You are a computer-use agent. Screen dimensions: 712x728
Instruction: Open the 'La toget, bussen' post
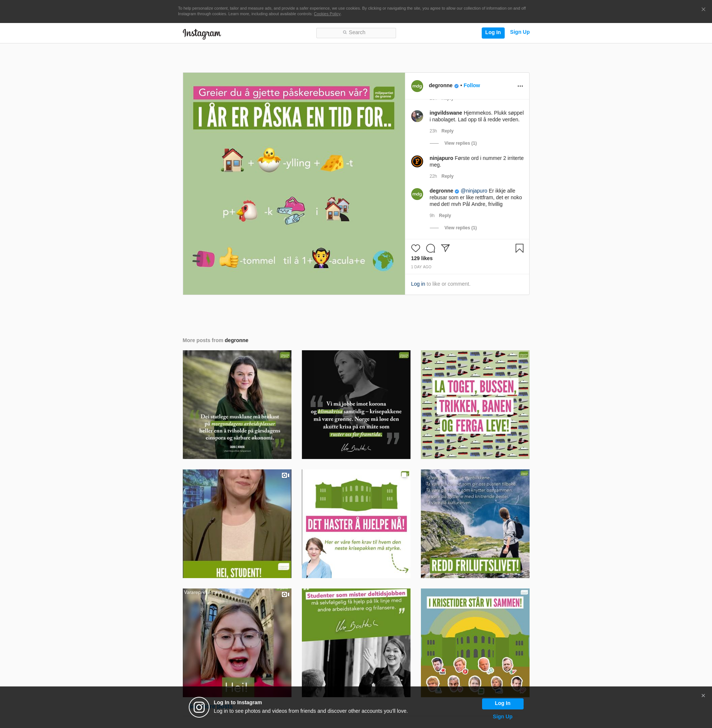475,405
